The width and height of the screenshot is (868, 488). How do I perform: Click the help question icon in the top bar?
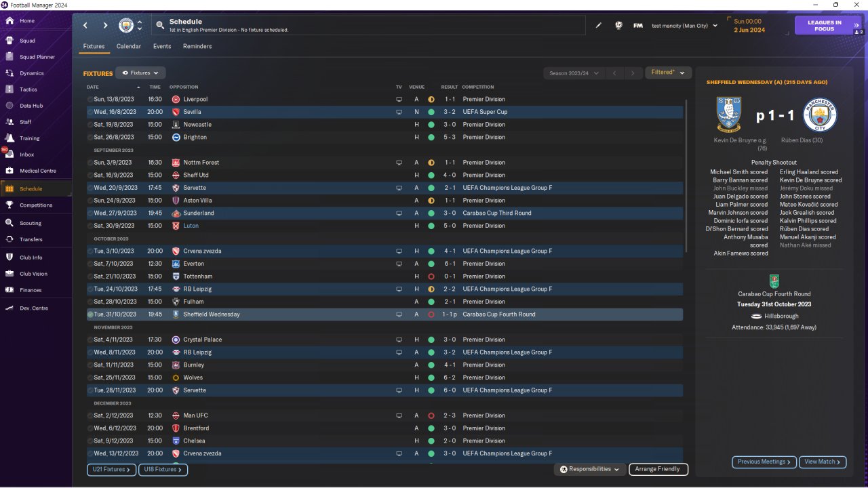pyautogui.click(x=618, y=26)
